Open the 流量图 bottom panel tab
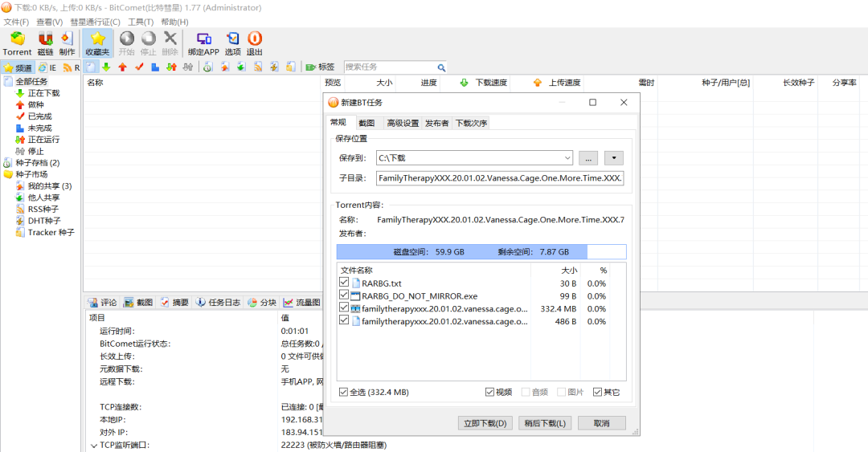The height and width of the screenshot is (452, 868). [302, 302]
